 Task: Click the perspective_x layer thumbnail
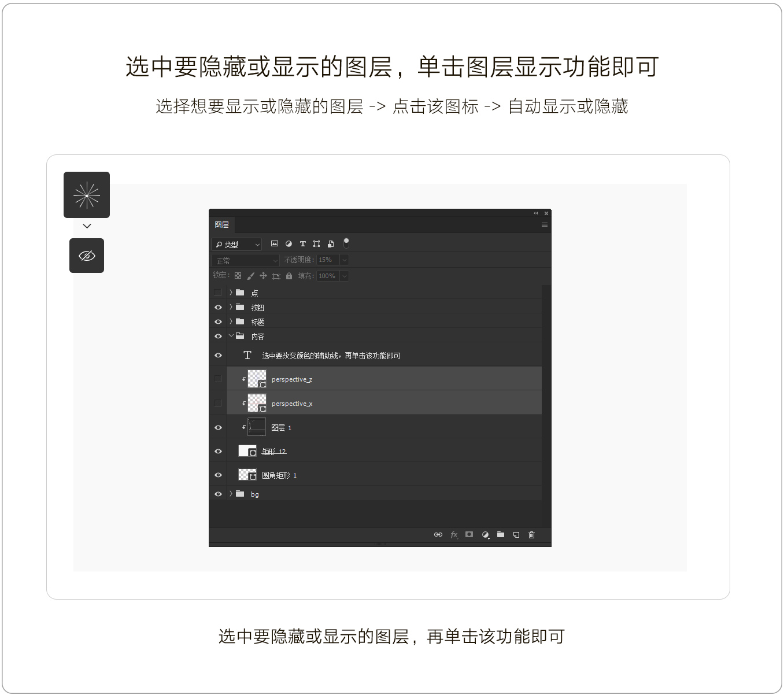[x=256, y=403]
